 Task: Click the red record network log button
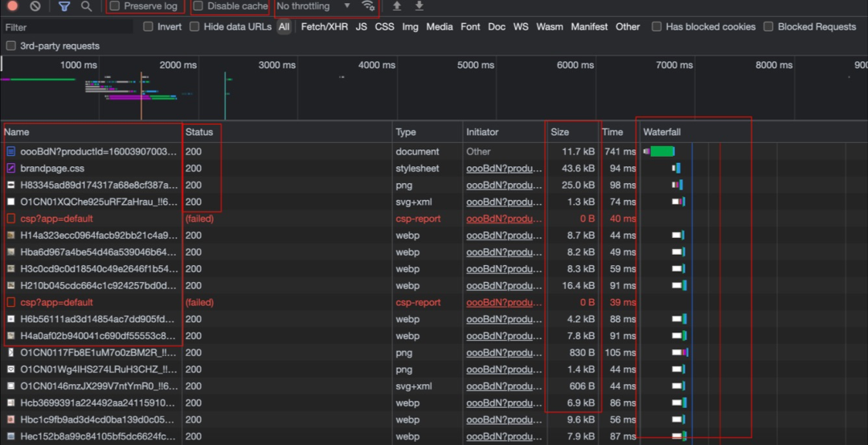coord(12,6)
